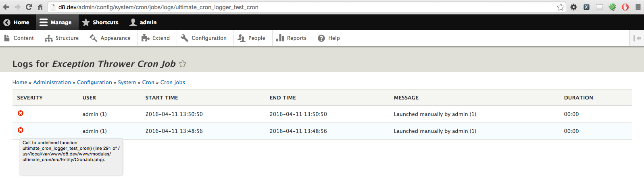The height and width of the screenshot is (178, 644).
Task: Click the page title Exception Thrower Cron Job
Action: (x=114, y=64)
